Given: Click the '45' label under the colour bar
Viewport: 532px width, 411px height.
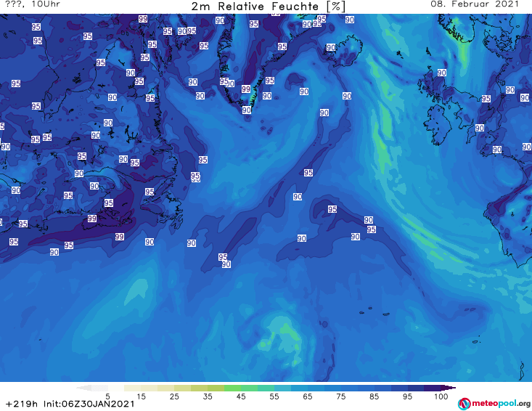Looking at the screenshot, I should pos(240,396).
